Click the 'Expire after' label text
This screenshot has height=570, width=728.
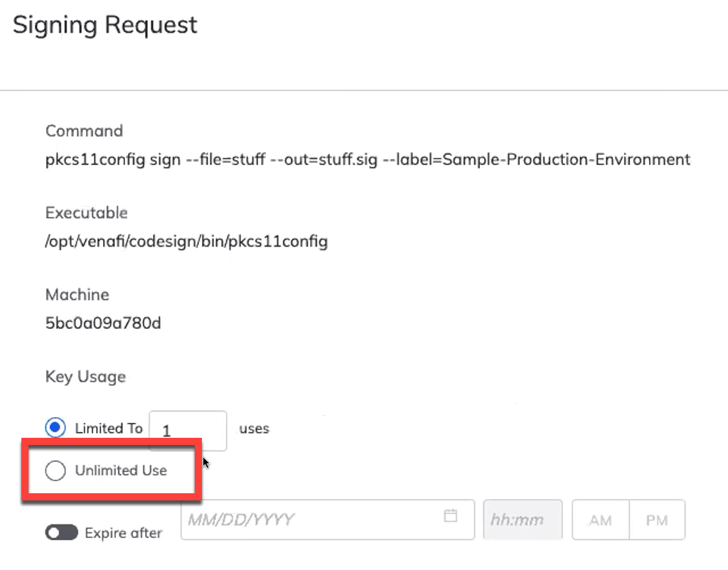point(123,533)
